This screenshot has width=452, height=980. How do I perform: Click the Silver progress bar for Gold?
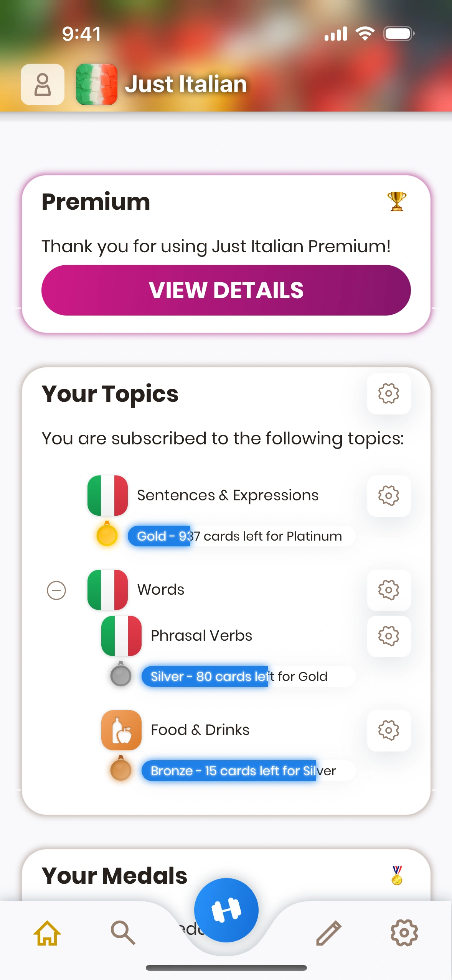click(x=248, y=676)
